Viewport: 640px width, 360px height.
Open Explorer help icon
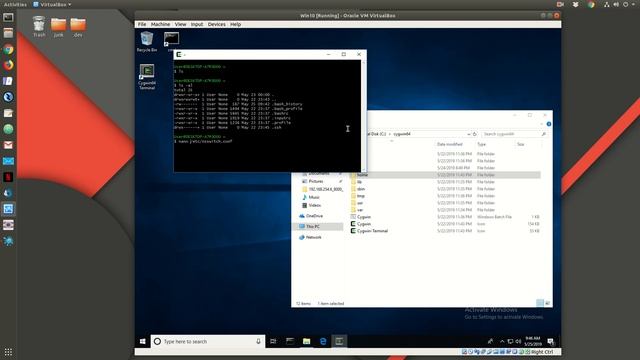(549, 124)
